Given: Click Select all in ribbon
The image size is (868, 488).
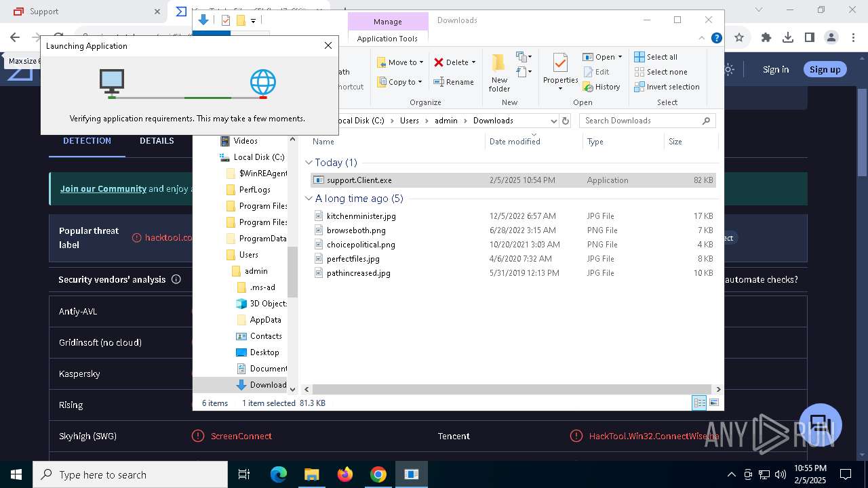Looking at the screenshot, I should [656, 57].
